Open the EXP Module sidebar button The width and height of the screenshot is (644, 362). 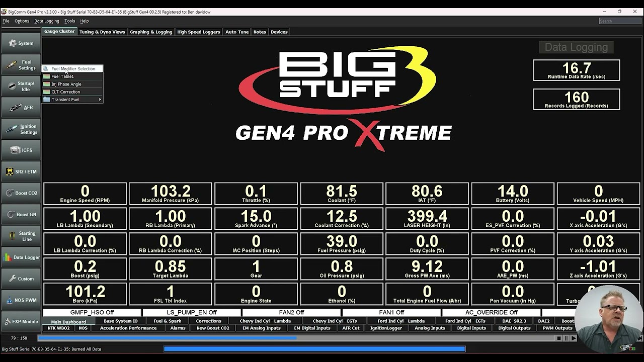click(21, 321)
